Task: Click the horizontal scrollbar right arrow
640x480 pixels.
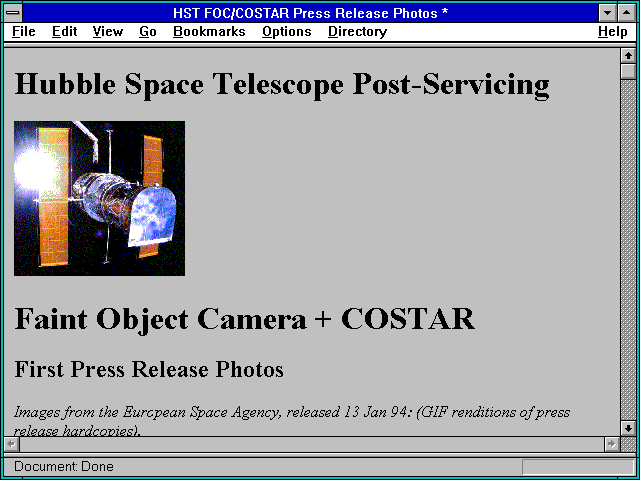Action: (x=611, y=444)
